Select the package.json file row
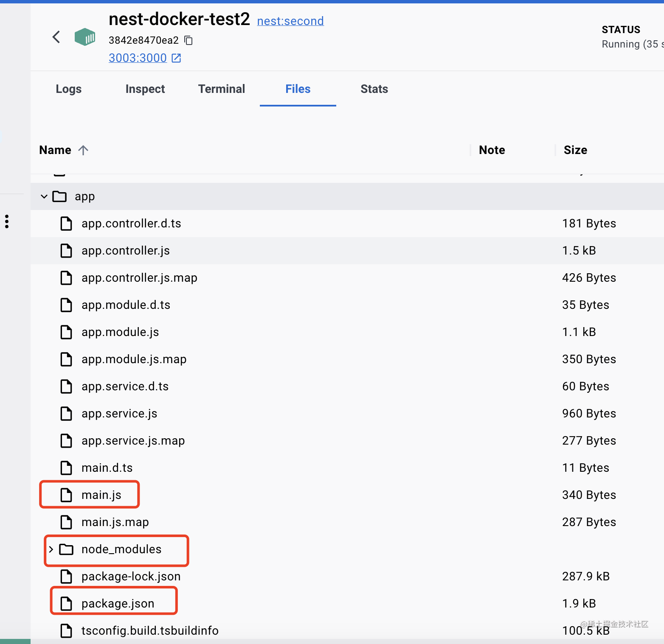The height and width of the screenshot is (644, 664). tap(118, 604)
